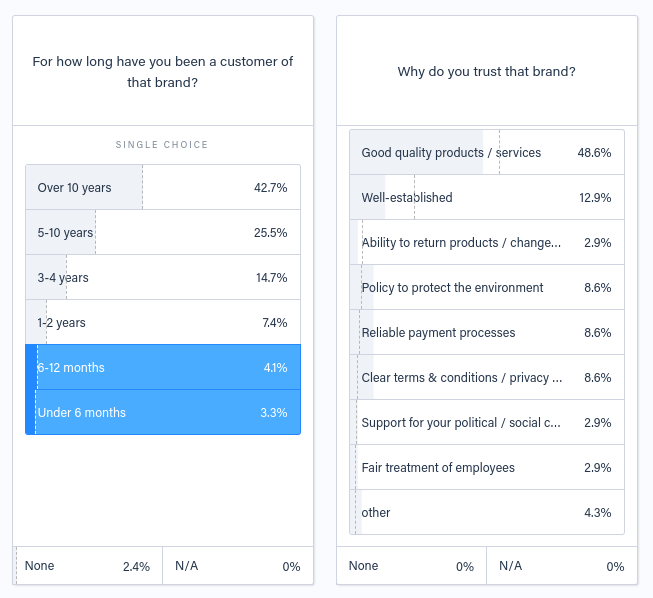Viewport: 653px width, 598px height.
Task: Click the 'Fair treatment of employees' row
Action: click(x=487, y=467)
